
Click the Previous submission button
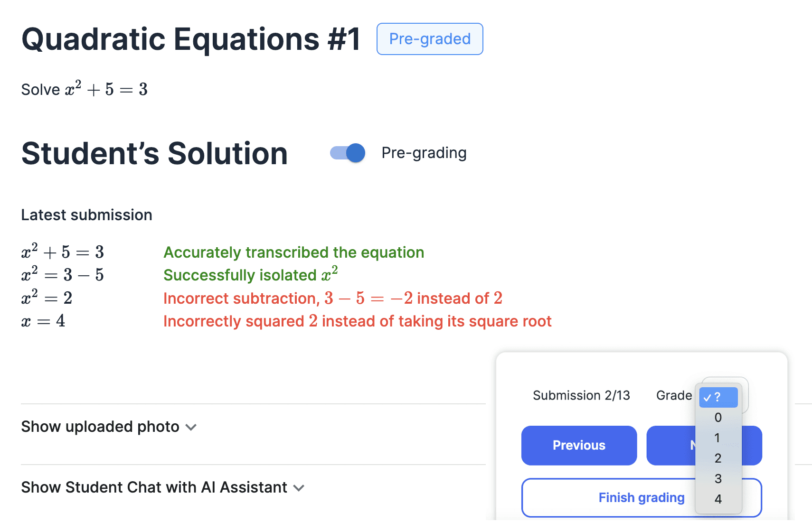(x=578, y=445)
